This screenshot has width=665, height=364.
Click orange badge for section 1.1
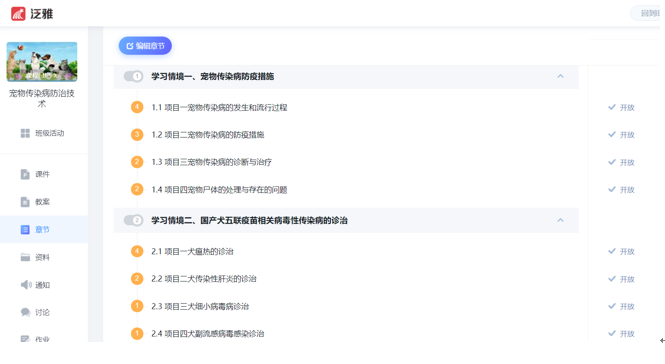[x=137, y=107]
